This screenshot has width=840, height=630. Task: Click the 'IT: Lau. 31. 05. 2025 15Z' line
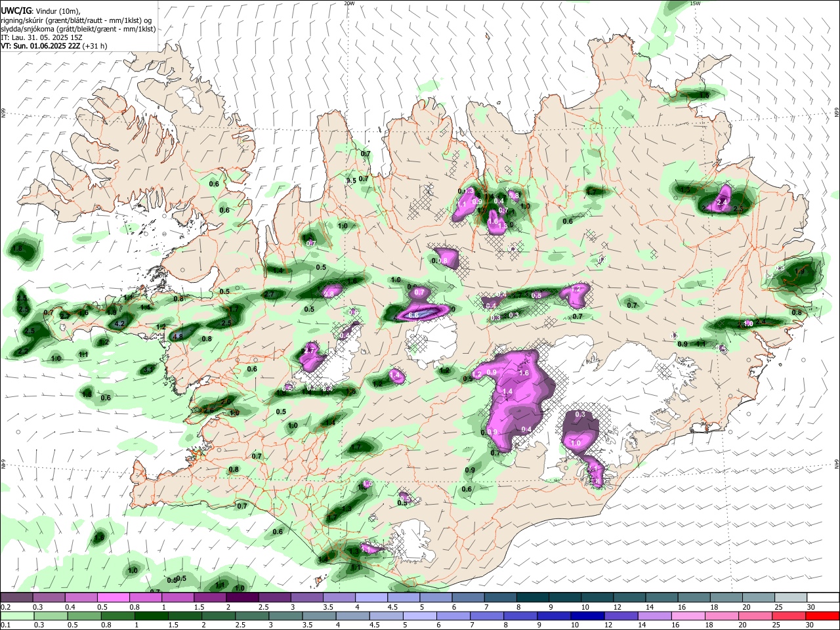[41, 37]
